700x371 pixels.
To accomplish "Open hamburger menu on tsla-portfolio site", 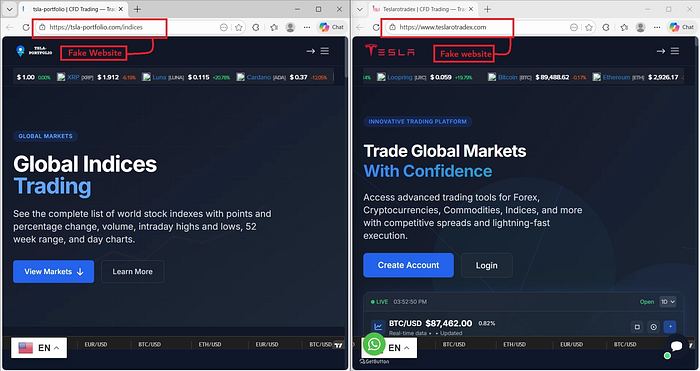I will pos(325,51).
